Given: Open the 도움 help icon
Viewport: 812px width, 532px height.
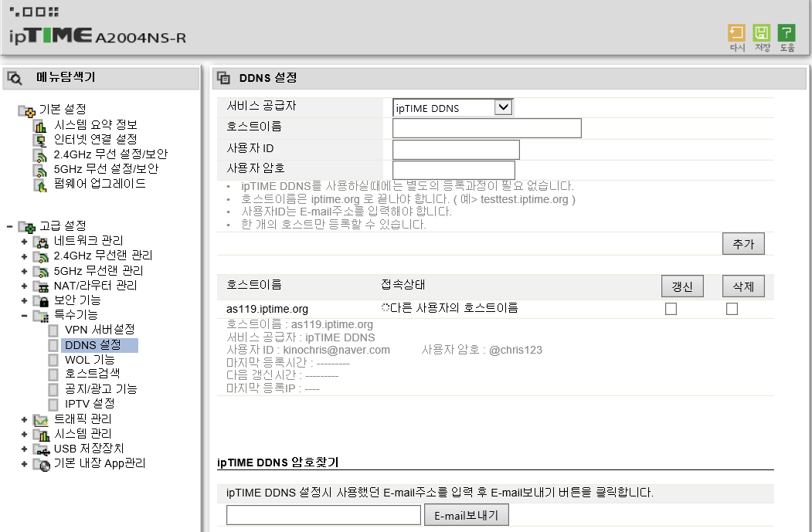Looking at the screenshot, I should 786,33.
